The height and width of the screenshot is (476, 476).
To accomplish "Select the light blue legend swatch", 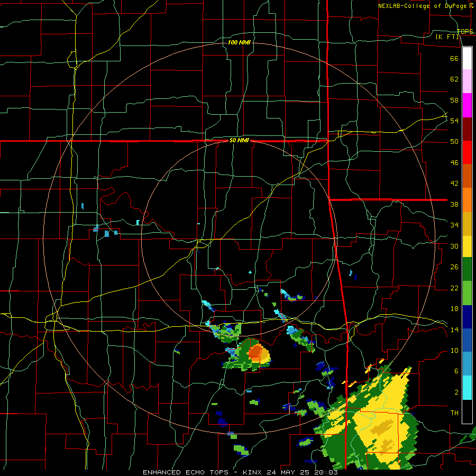I will click(467, 364).
